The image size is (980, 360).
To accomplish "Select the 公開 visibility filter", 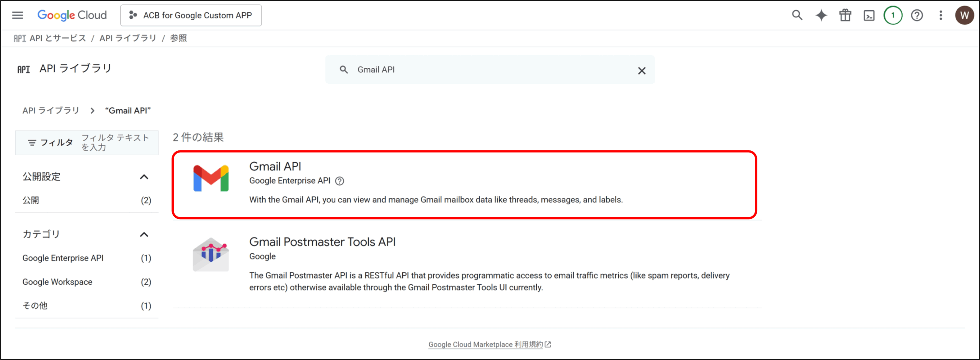I will pyautogui.click(x=31, y=200).
